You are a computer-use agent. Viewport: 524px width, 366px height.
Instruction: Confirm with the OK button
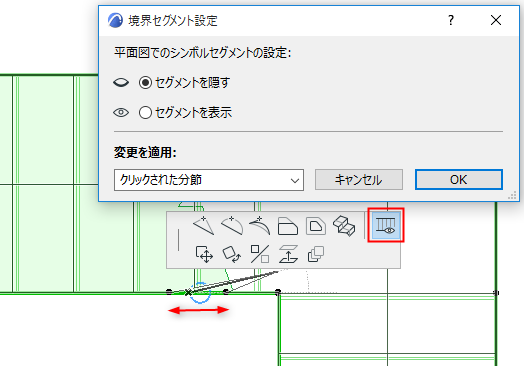[x=458, y=180]
